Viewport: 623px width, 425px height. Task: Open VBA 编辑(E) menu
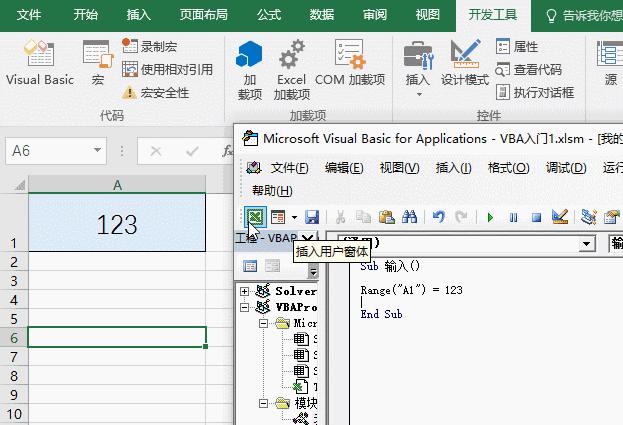coord(344,168)
